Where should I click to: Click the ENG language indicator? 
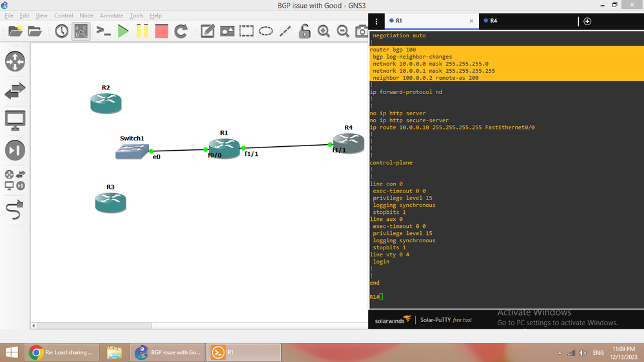coord(598,353)
